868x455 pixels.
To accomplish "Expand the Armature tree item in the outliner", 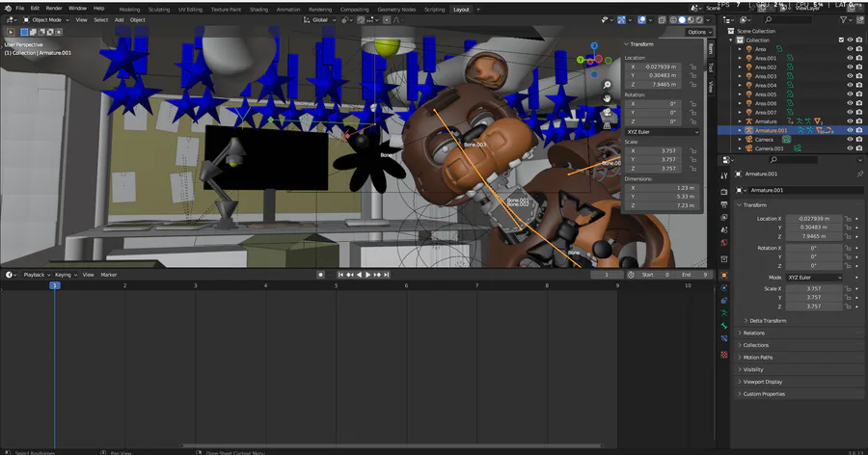I will 740,121.
